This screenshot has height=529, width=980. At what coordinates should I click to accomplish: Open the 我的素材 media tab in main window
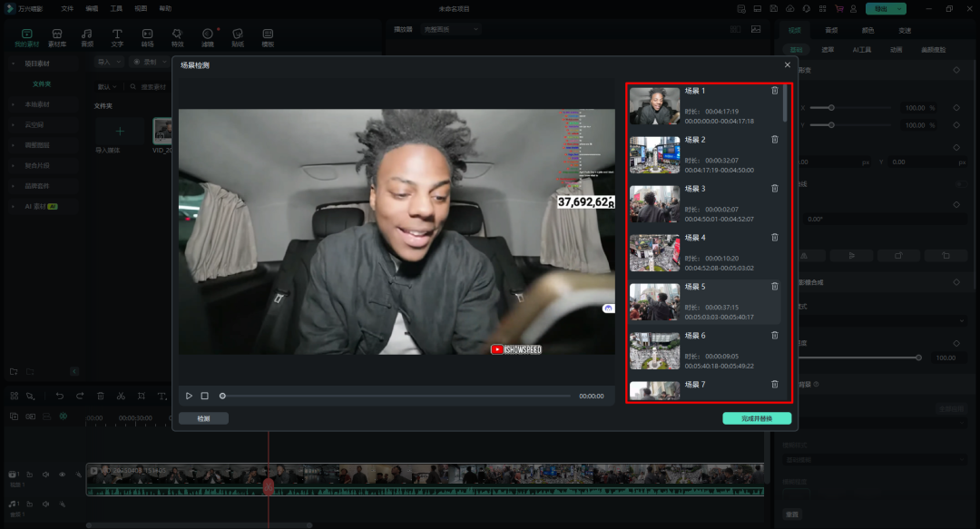27,37
